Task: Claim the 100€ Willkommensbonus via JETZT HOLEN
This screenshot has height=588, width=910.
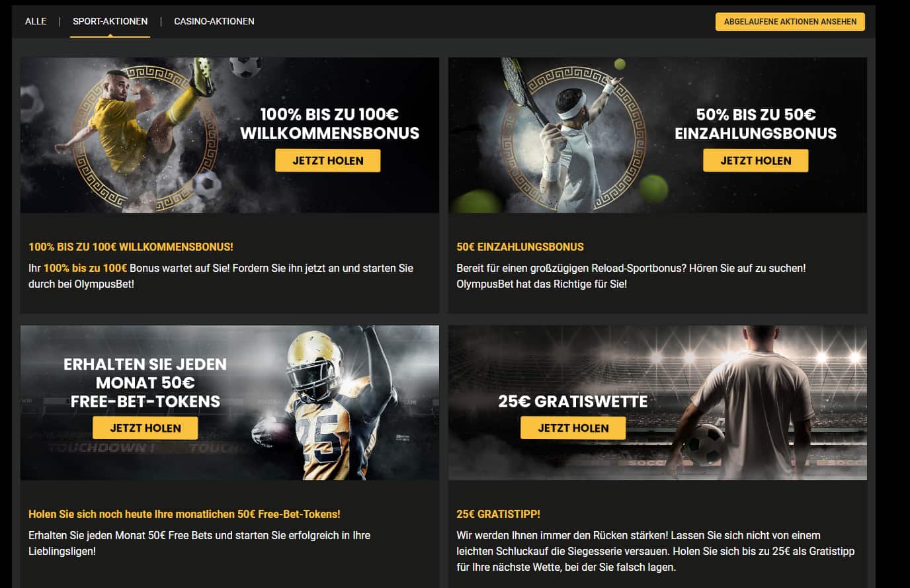Action: click(328, 161)
